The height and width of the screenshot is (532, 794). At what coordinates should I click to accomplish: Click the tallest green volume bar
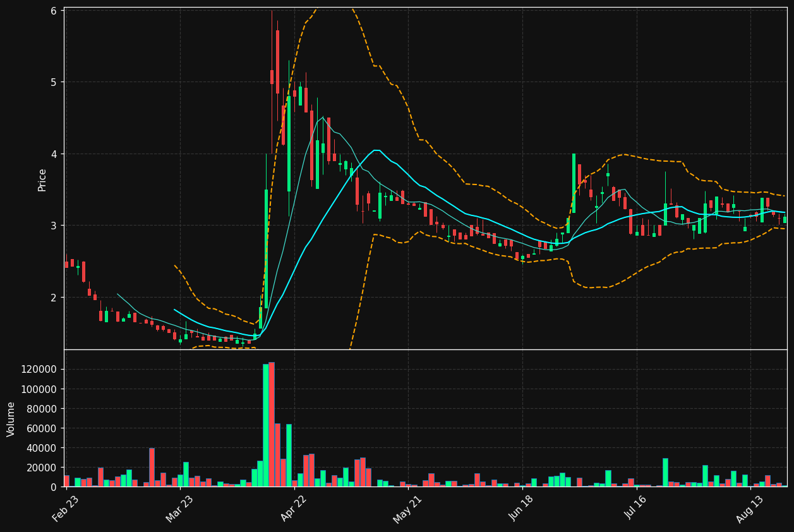tap(266, 426)
